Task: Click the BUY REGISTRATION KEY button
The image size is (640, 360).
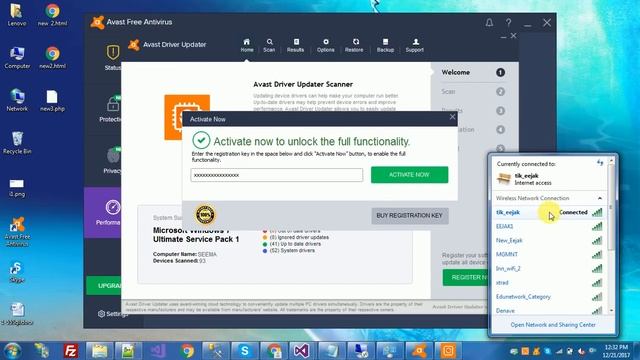Action: click(409, 216)
